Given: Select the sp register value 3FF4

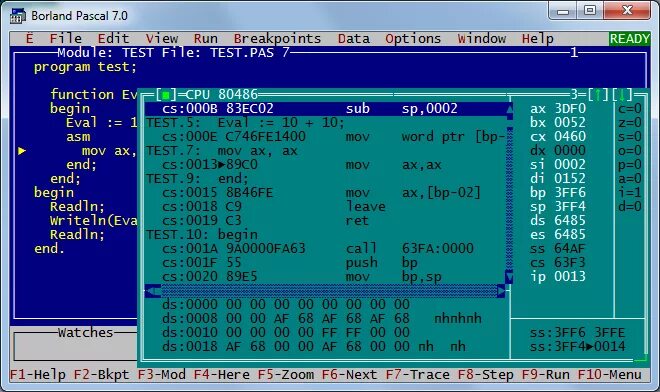Looking at the screenshot, I should point(570,207).
